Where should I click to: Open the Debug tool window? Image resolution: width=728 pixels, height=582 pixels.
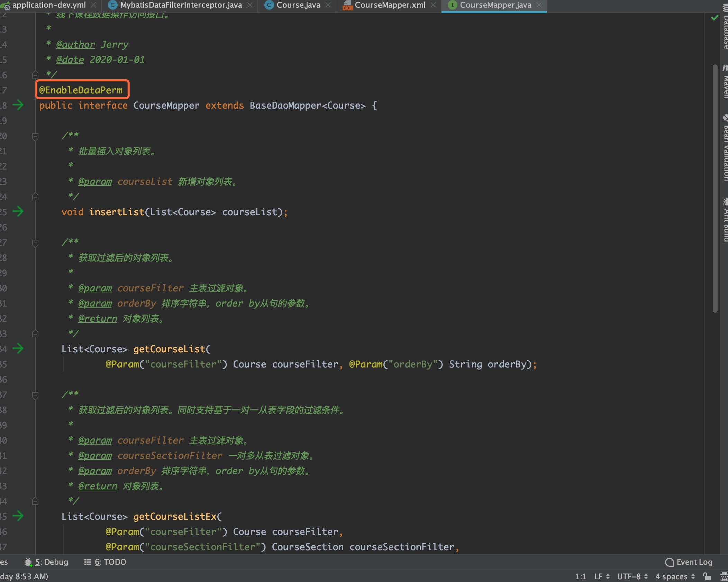(46, 562)
